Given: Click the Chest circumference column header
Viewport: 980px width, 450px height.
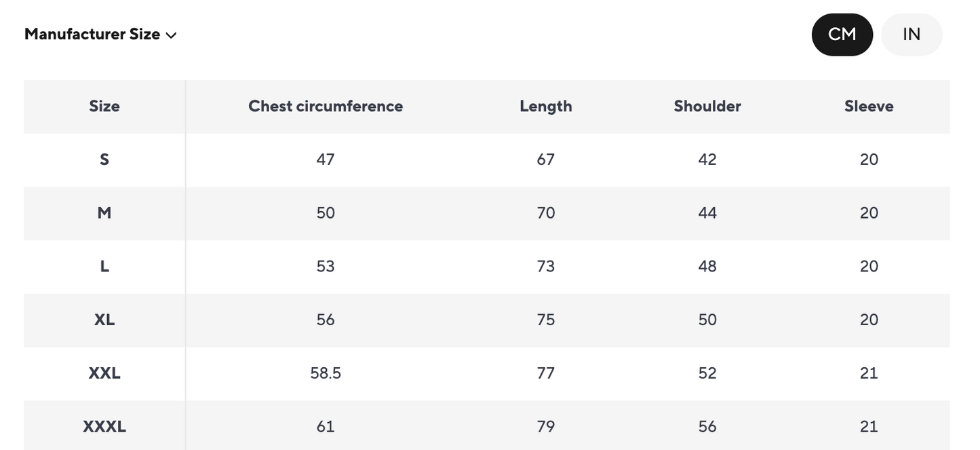Looking at the screenshot, I should pyautogui.click(x=326, y=107).
